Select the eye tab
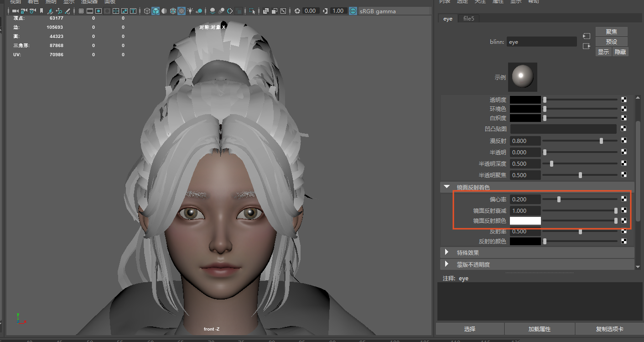Image resolution: width=644 pixels, height=342 pixels. tap(448, 19)
